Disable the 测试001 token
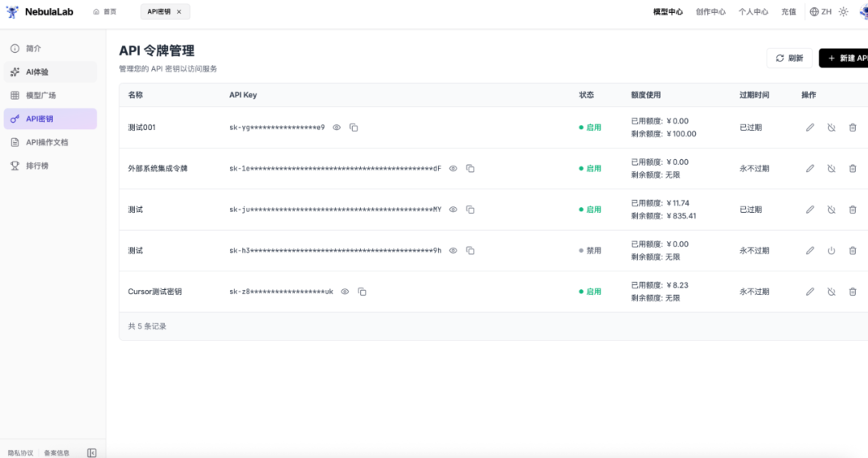868x458 pixels. (x=831, y=127)
